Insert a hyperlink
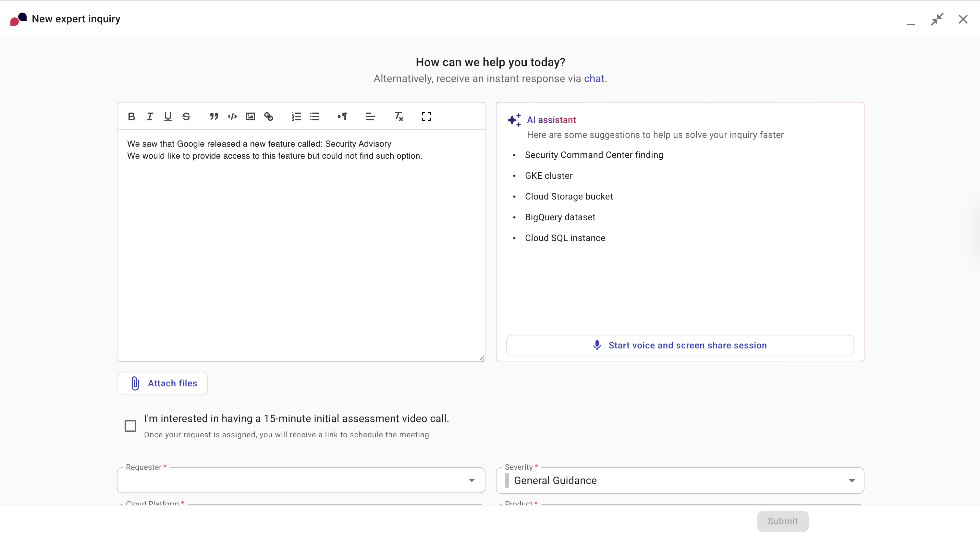This screenshot has width=980, height=534. click(x=268, y=116)
